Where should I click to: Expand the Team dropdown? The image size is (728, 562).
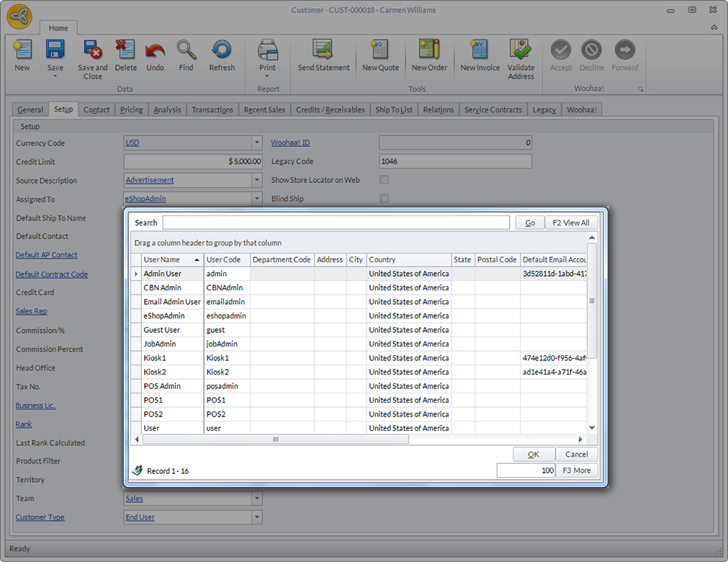pos(257,499)
